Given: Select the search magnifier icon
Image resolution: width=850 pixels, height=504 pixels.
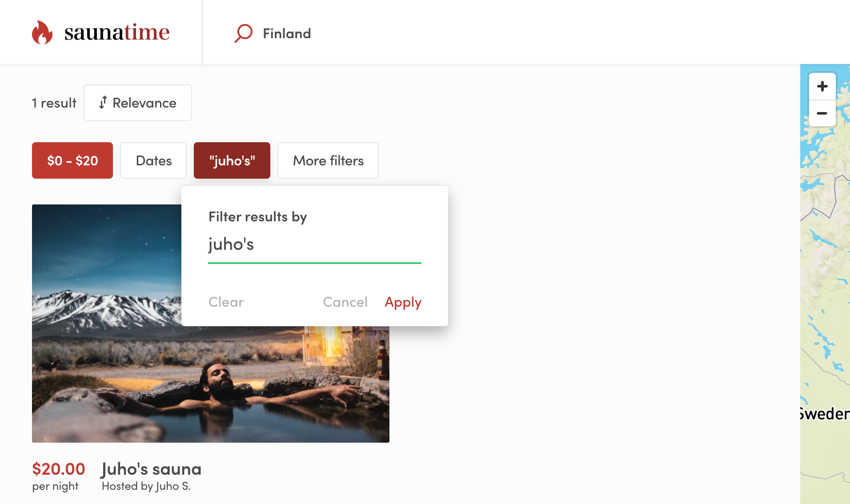Looking at the screenshot, I should tap(244, 32).
